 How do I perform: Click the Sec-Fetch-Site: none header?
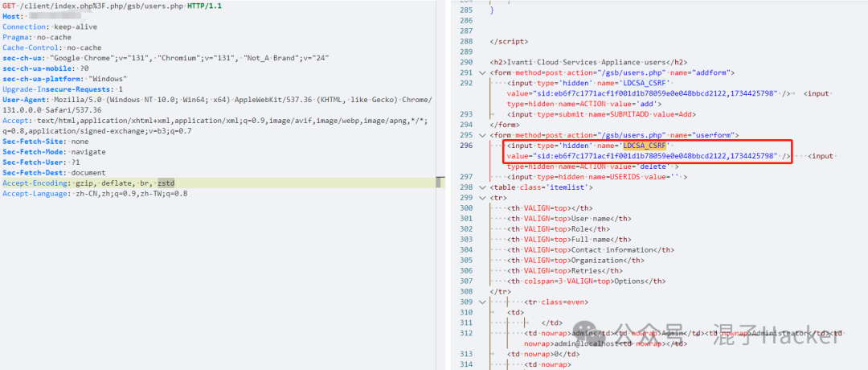46,142
